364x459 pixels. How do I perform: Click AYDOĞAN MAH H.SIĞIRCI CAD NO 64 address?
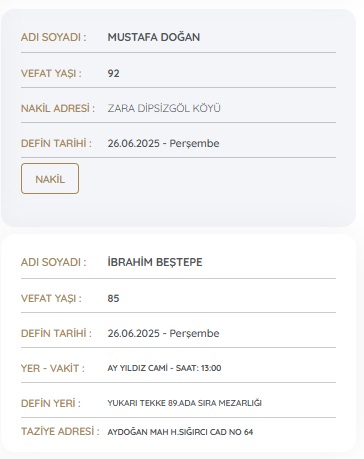pos(180,432)
